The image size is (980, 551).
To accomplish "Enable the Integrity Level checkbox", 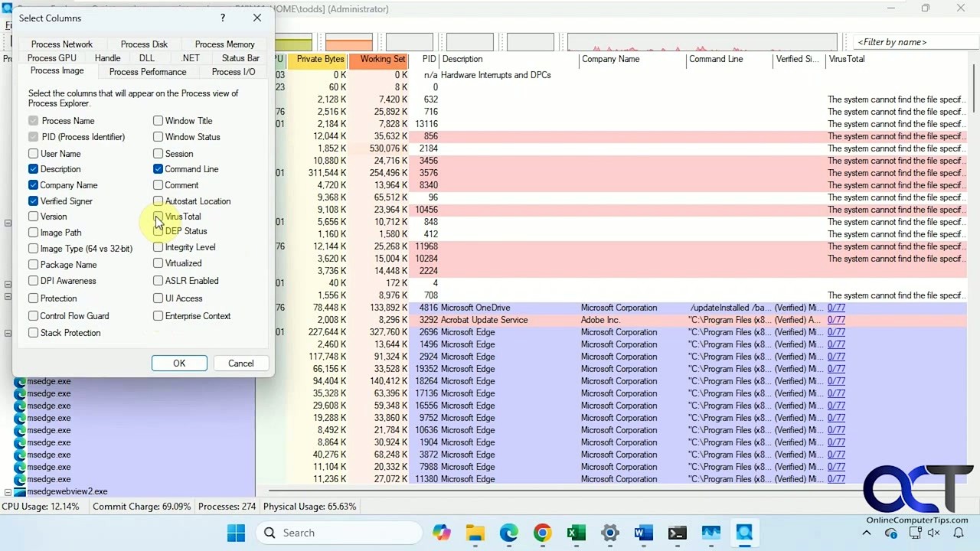I will click(x=158, y=247).
